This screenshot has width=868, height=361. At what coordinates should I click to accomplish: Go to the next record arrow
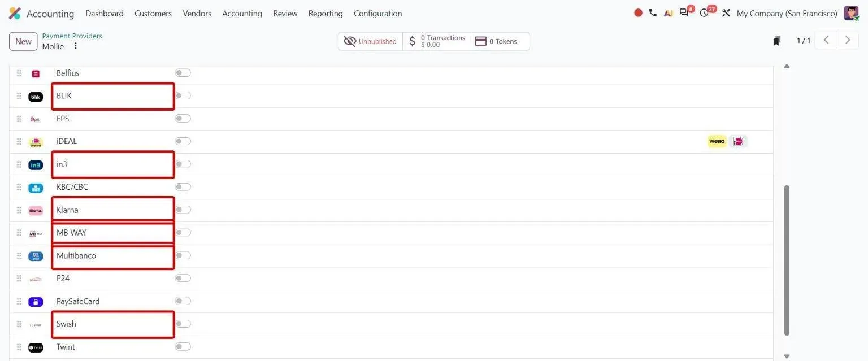(848, 40)
